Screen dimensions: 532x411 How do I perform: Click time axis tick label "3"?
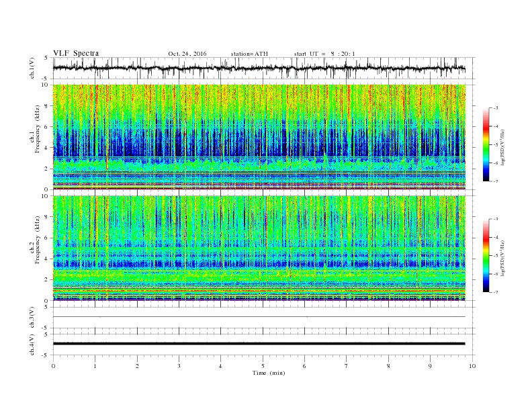179,366
